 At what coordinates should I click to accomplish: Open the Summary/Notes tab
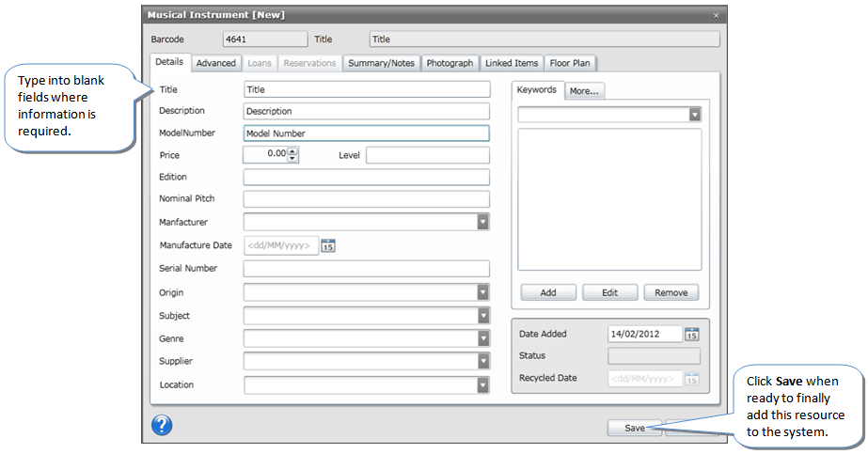coord(381,63)
